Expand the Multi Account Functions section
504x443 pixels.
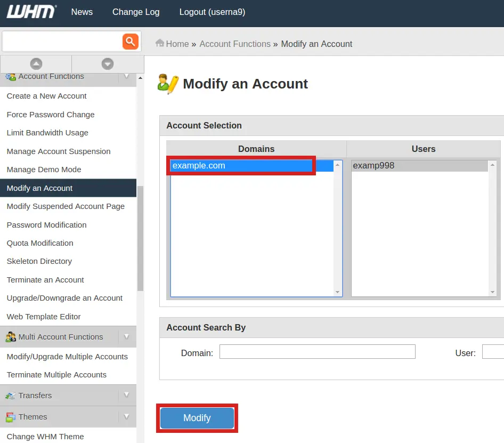[126, 336]
